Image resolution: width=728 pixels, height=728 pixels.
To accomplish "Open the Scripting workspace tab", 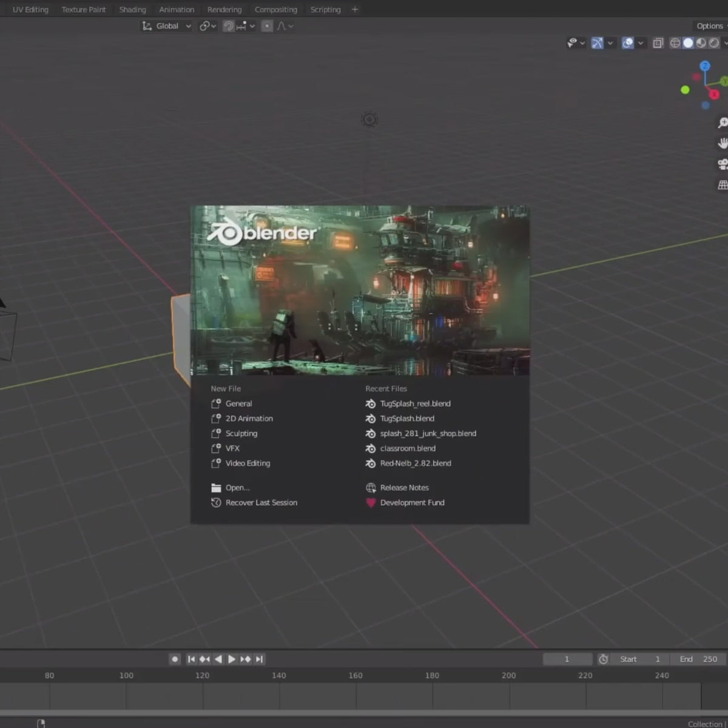I will [x=325, y=10].
